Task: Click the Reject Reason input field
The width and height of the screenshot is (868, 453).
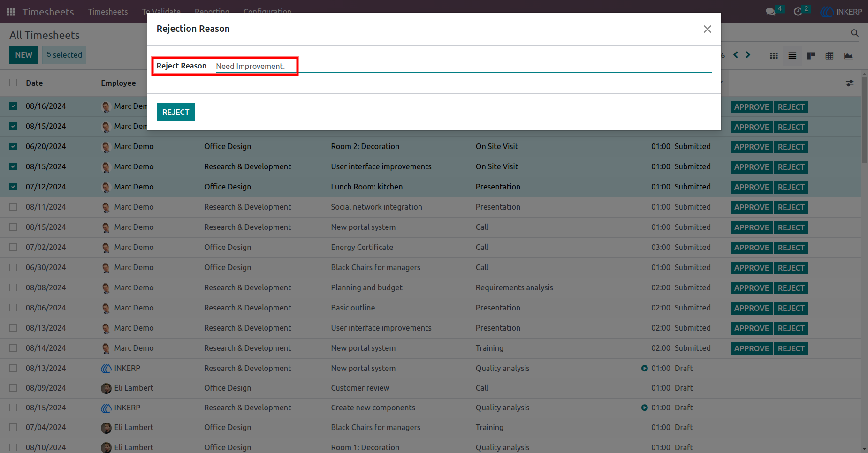Action: click(x=463, y=66)
